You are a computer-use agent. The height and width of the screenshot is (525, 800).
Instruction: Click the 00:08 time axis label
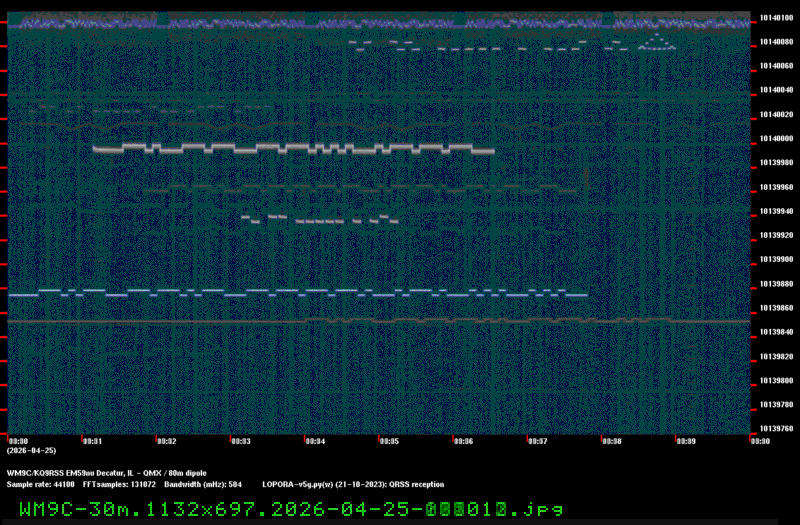coord(611,441)
